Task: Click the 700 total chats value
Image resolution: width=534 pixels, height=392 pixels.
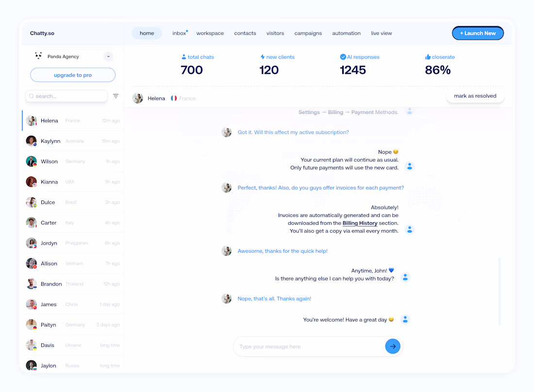Action: pyautogui.click(x=192, y=70)
